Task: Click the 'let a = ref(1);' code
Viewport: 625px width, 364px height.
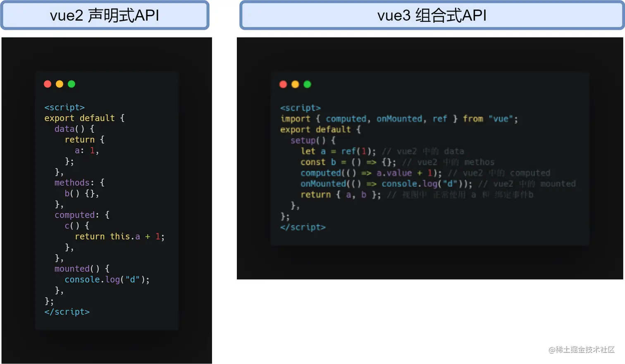Action: tap(339, 151)
